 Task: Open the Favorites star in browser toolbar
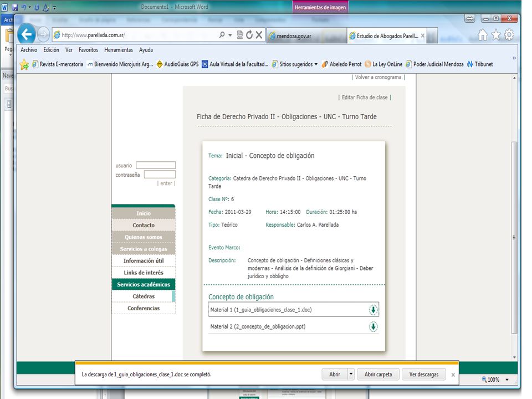(496, 34)
